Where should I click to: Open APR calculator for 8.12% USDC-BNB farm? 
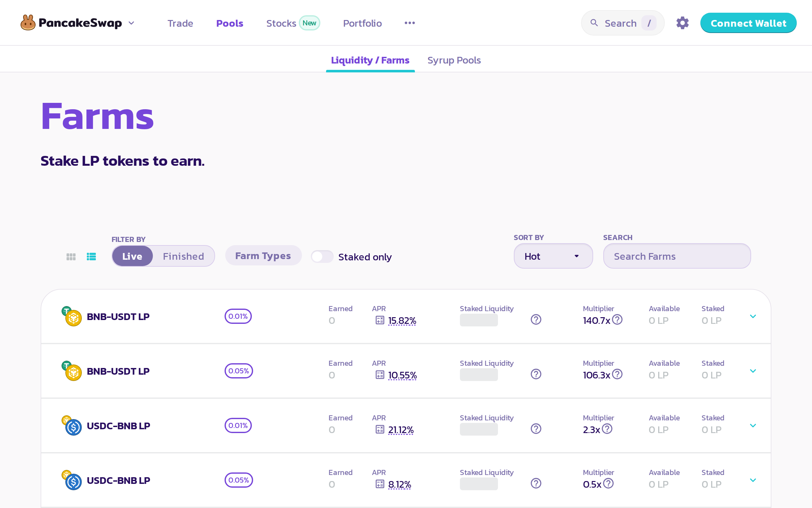[379, 484]
